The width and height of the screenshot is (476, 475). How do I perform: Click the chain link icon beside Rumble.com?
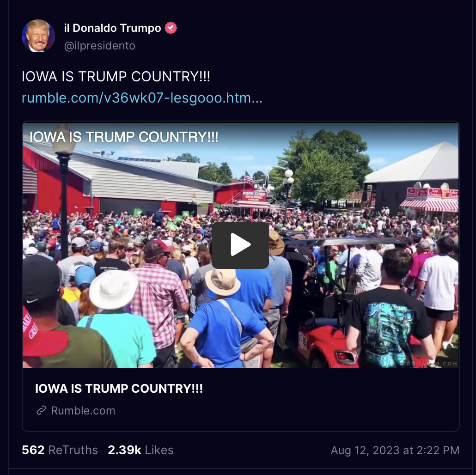pos(41,410)
